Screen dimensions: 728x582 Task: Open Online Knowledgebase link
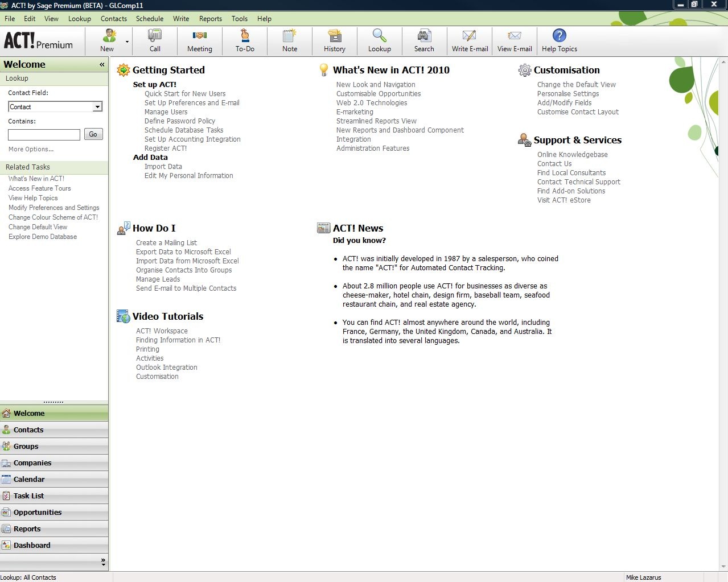point(573,155)
